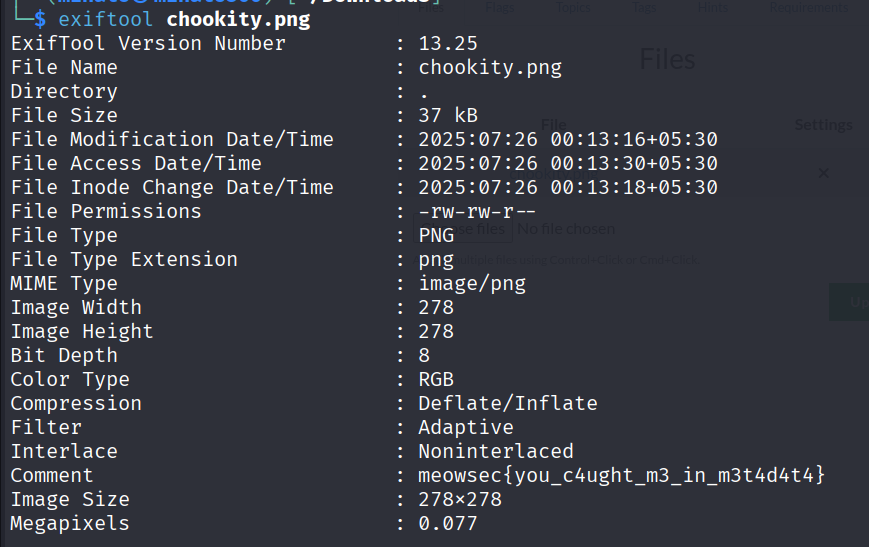Click the MIME Type value image/png

[x=472, y=283]
